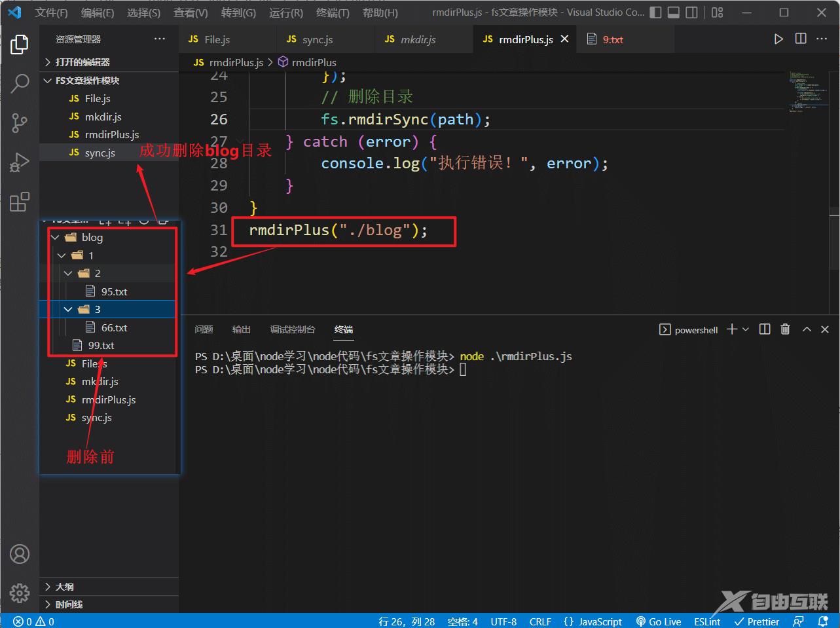840x628 pixels.
Task: Select sync.js in the explorer tree
Action: click(109, 153)
